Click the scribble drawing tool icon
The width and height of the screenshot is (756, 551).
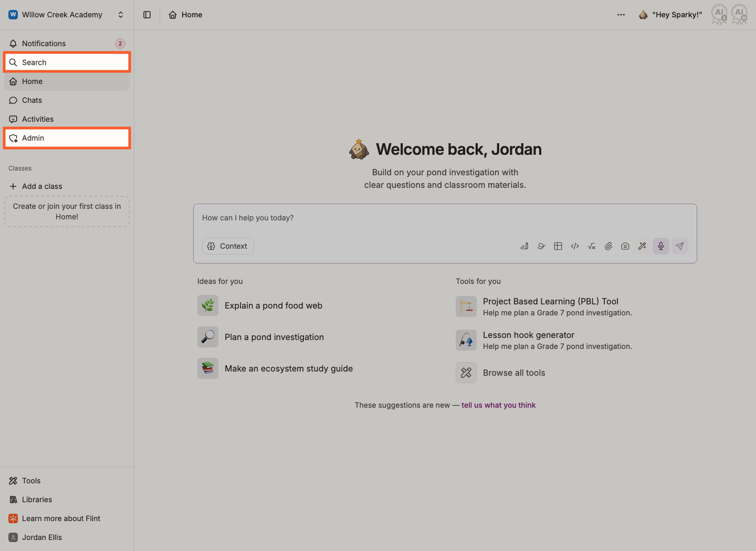click(541, 246)
